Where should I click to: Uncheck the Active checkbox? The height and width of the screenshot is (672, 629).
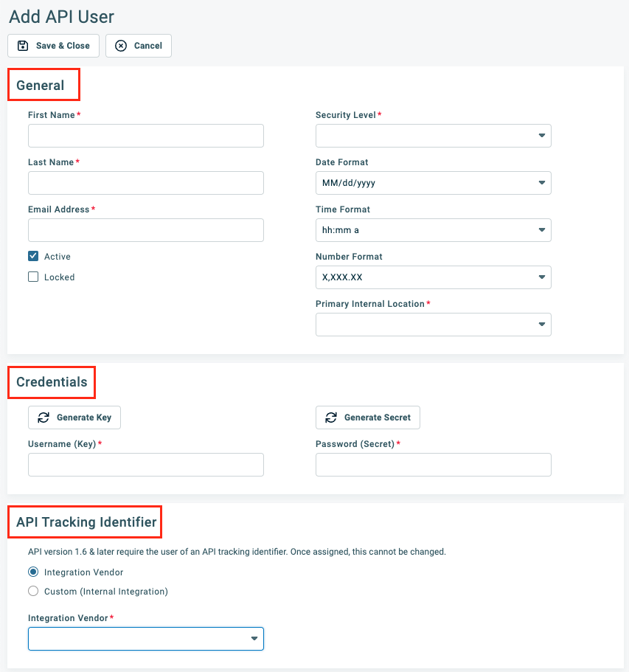(32, 256)
